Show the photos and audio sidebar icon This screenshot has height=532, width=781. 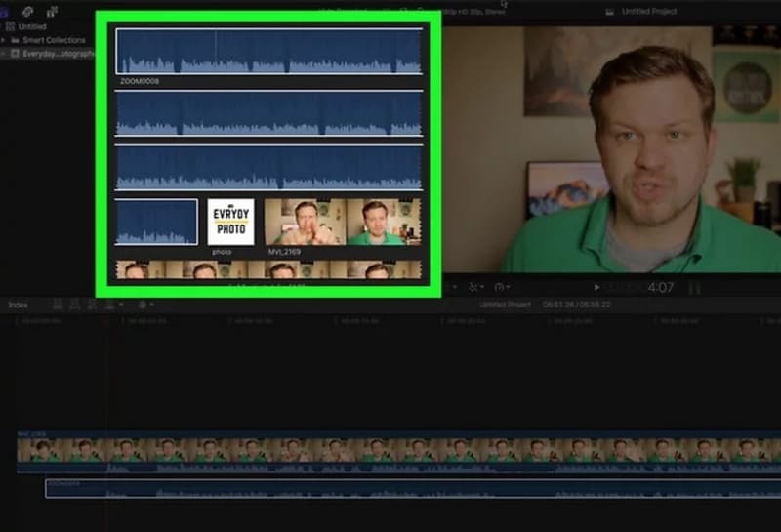[30, 11]
